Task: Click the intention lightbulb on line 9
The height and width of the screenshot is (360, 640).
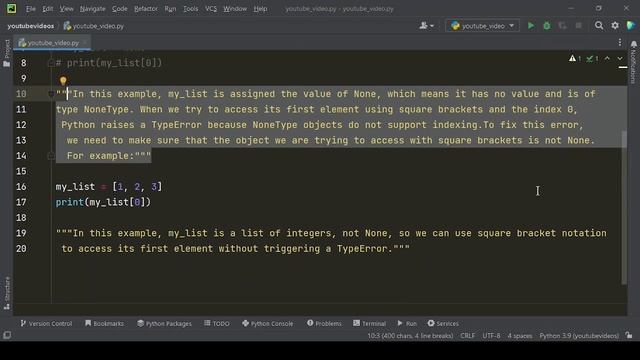Action: pyautogui.click(x=63, y=80)
